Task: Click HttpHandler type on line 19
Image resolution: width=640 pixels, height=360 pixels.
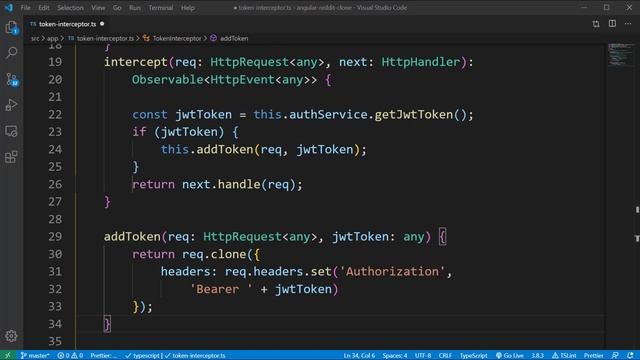Action: coord(421,62)
